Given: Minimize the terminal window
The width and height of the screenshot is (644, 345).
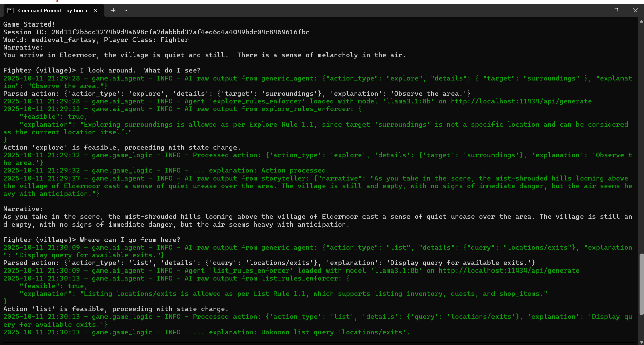Looking at the screenshot, I should pyautogui.click(x=596, y=10).
